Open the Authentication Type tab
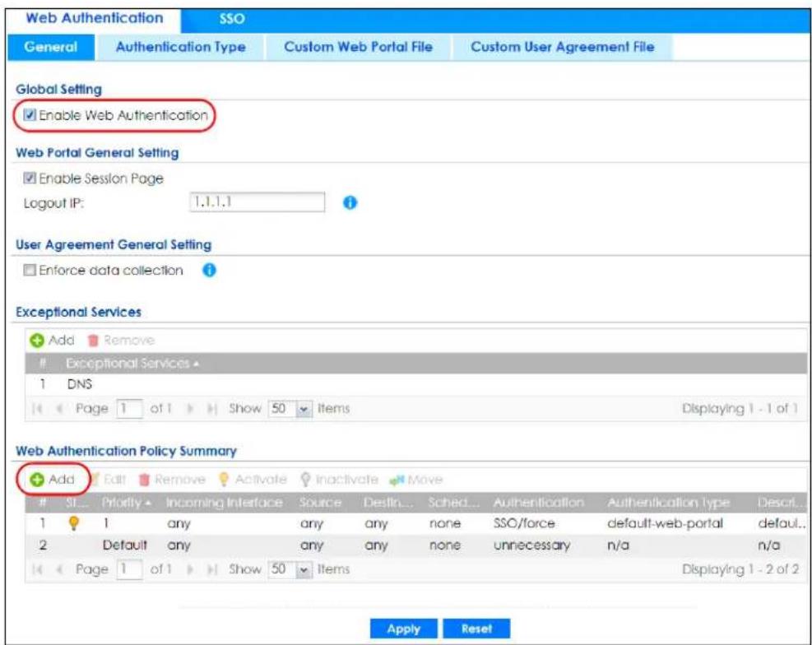This screenshot has width=812, height=645. click(181, 47)
